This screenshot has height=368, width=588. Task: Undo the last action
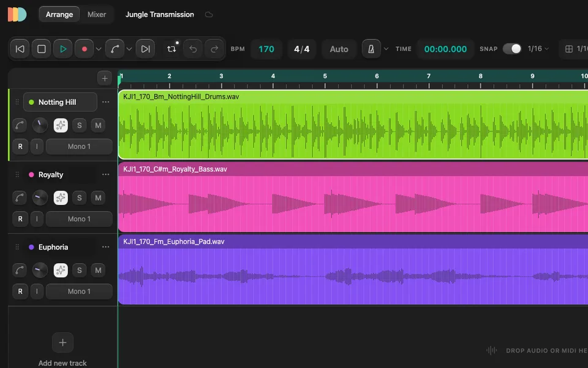click(x=193, y=49)
